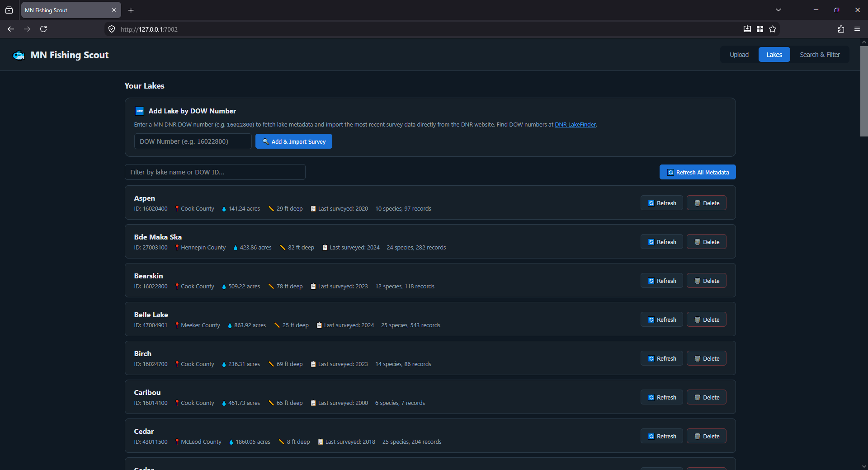Click the Add Lake by DOW Number icon
This screenshot has width=868, height=470.
(140, 111)
